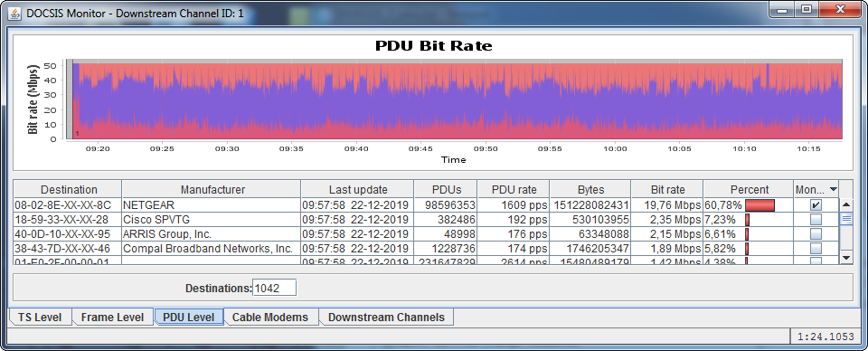The width and height of the screenshot is (868, 351).
Task: Click the PDU rate column header
Action: (514, 189)
